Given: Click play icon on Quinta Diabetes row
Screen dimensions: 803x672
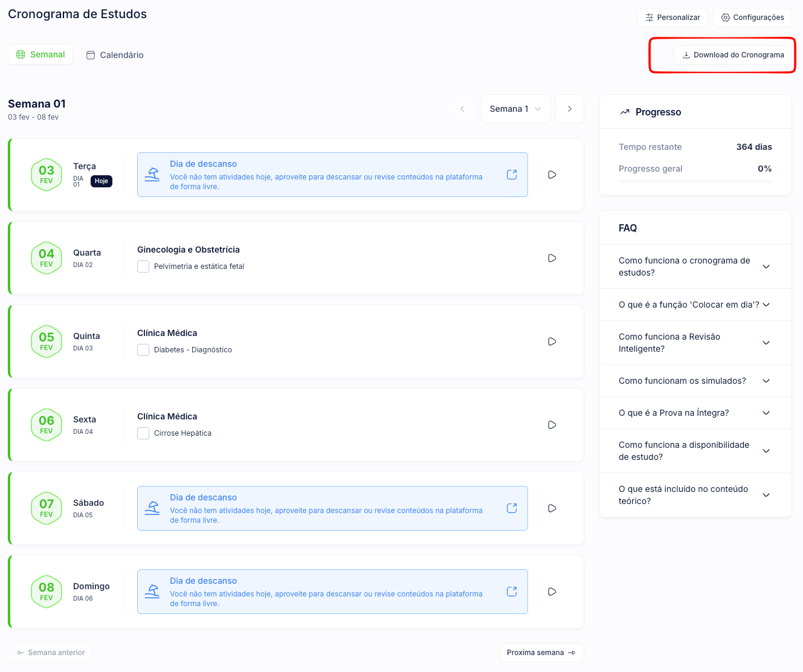Looking at the screenshot, I should click(x=552, y=341).
